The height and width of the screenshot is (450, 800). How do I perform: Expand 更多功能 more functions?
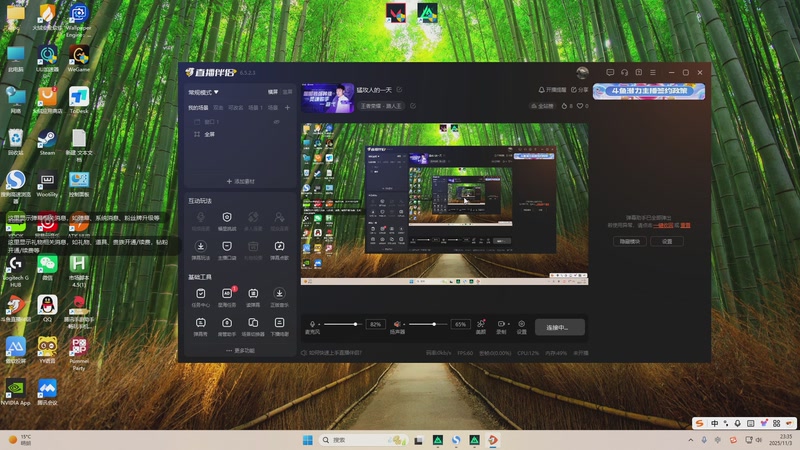(240, 351)
